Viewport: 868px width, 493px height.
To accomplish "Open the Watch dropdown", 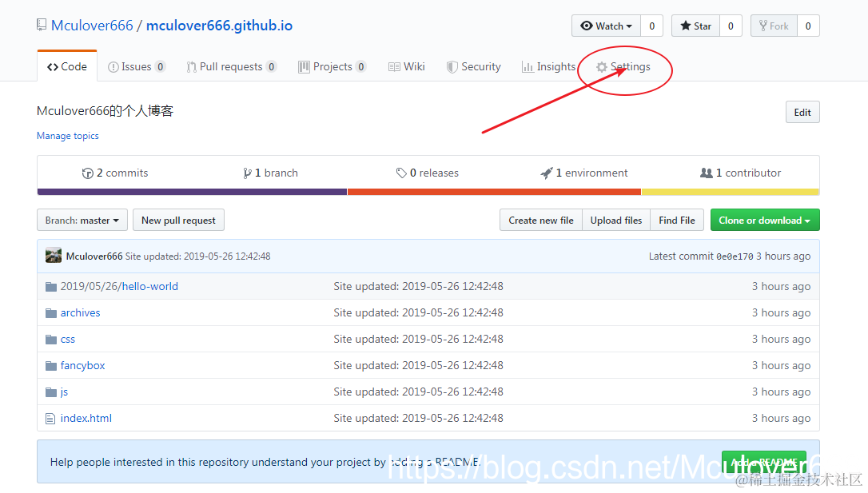I will (606, 26).
